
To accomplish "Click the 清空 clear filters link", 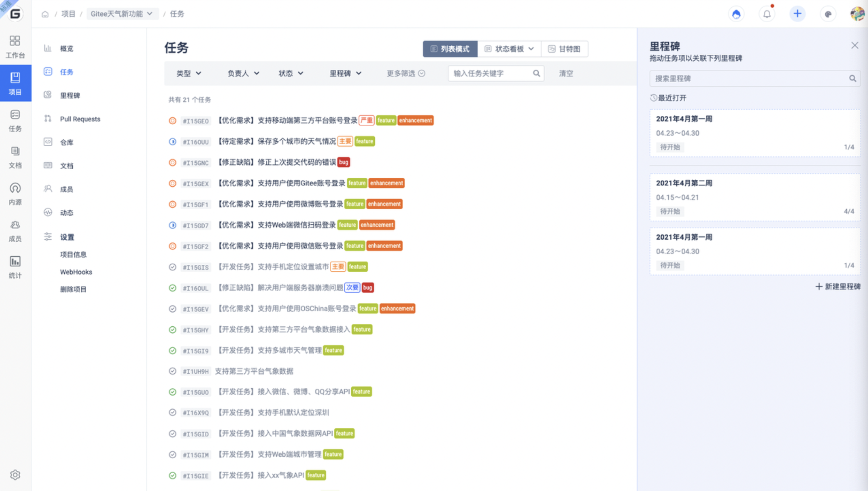I will pos(566,73).
